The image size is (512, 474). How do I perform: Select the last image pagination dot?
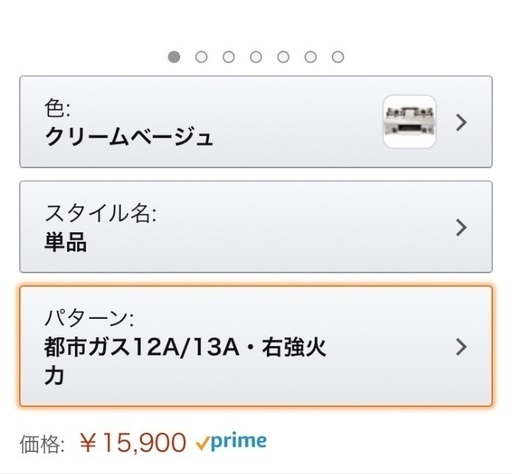(338, 57)
